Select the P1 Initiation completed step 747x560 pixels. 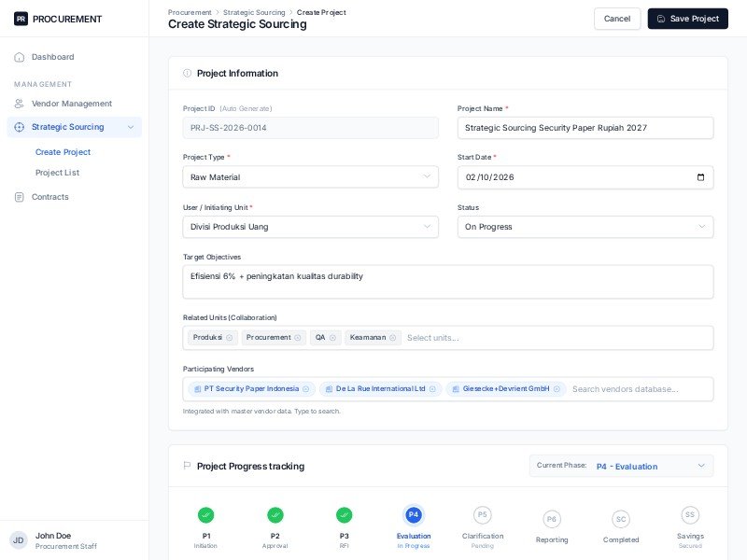coord(206,515)
